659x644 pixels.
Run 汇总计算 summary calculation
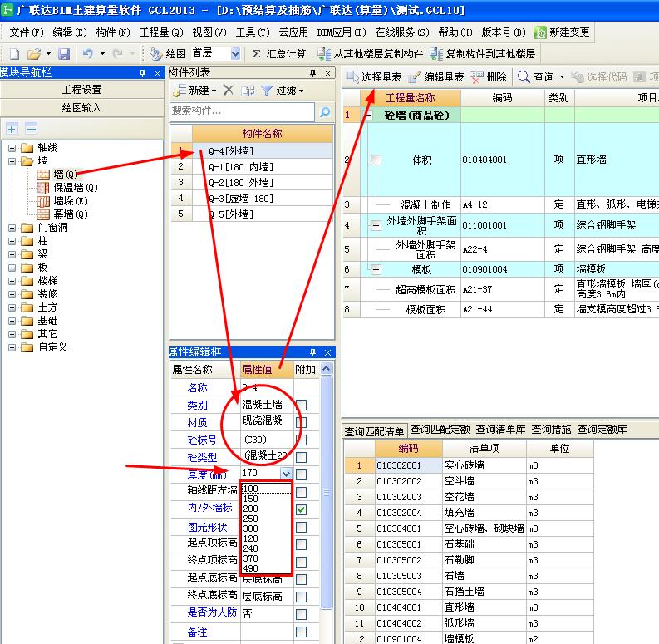click(279, 54)
